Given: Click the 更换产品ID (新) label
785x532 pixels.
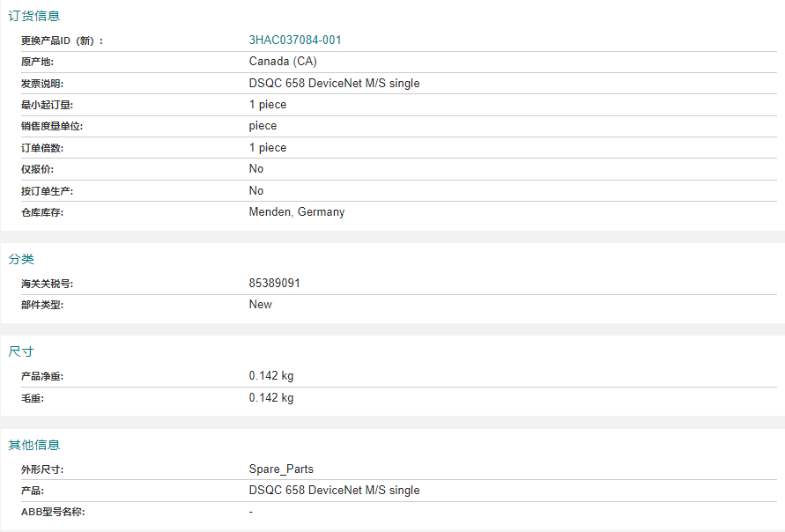Looking at the screenshot, I should (63, 41).
